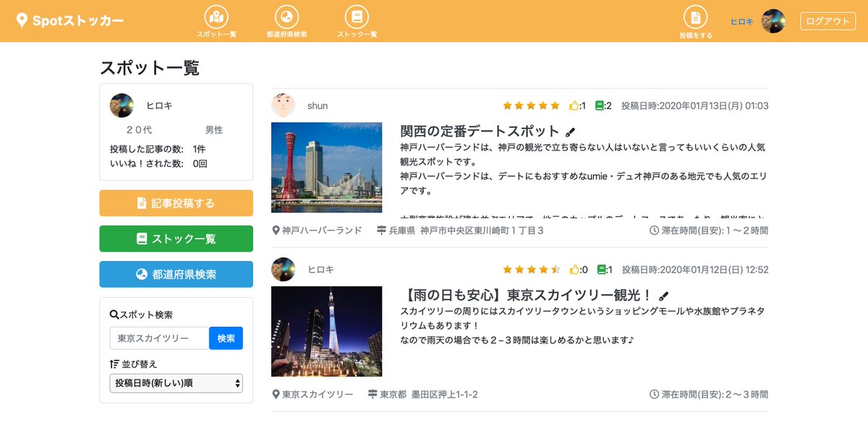Click shun author name
The image size is (868, 446).
pos(318,106)
